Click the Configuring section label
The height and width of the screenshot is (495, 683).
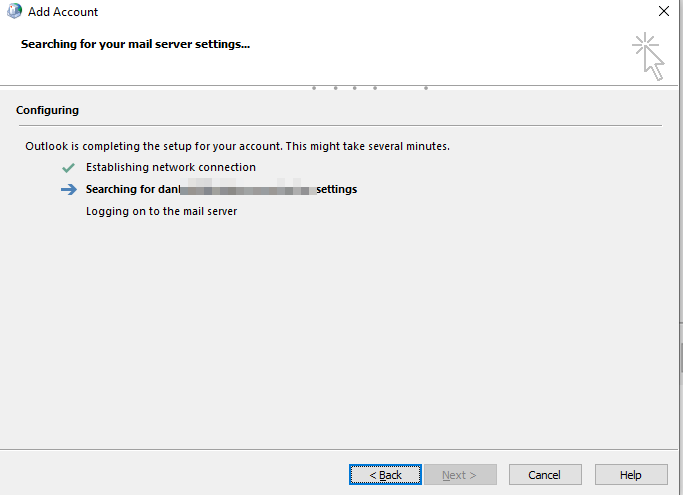tap(47, 110)
